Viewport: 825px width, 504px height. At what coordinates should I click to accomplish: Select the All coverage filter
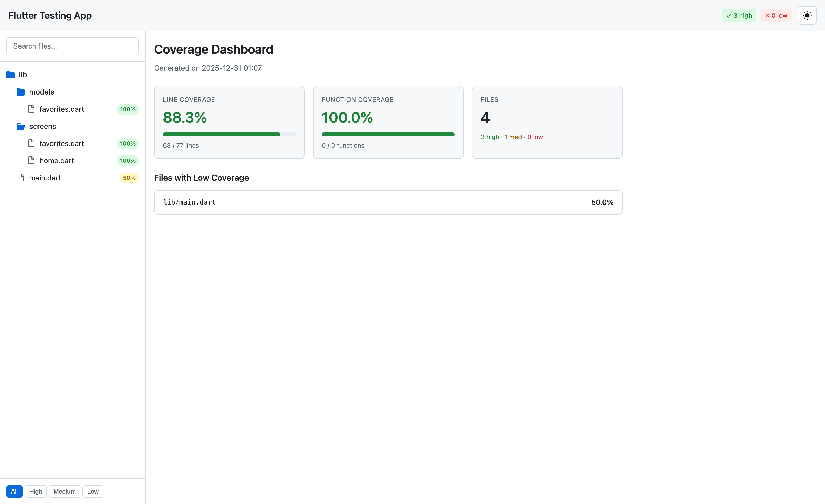[x=14, y=491]
